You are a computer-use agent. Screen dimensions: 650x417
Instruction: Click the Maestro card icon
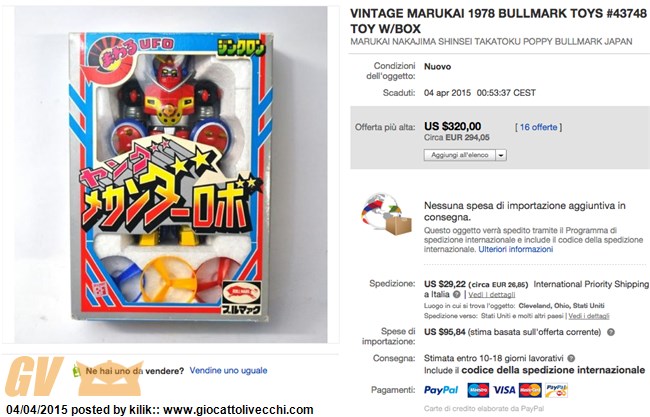pyautogui.click(x=478, y=390)
